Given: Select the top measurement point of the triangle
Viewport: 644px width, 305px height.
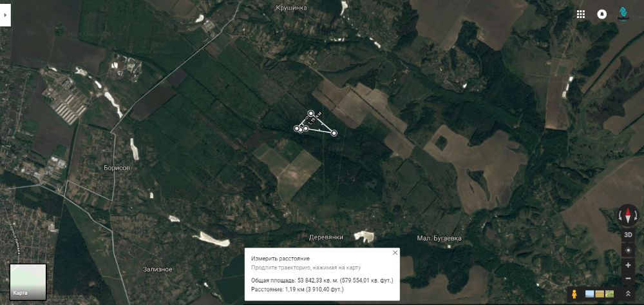Looking at the screenshot, I should [x=311, y=113].
